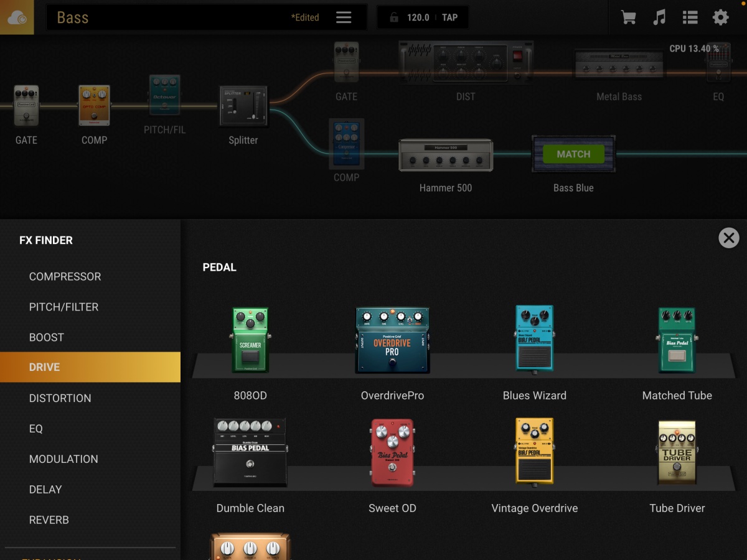The height and width of the screenshot is (560, 747).
Task: Open the COMPRESSOR category
Action: [90, 276]
